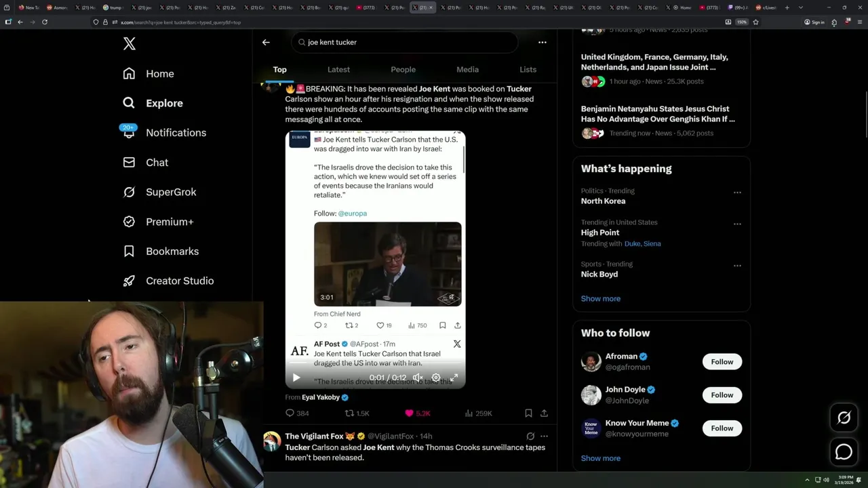Select the Top tab
Image resolution: width=868 pixels, height=488 pixels.
pyautogui.click(x=279, y=69)
